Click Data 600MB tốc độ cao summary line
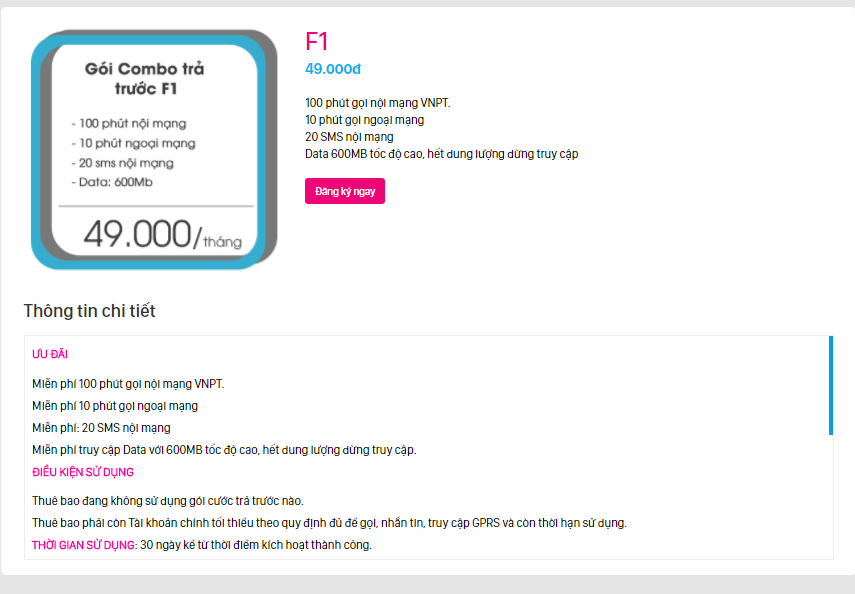Viewport: 855px width, 594px height. (x=441, y=154)
